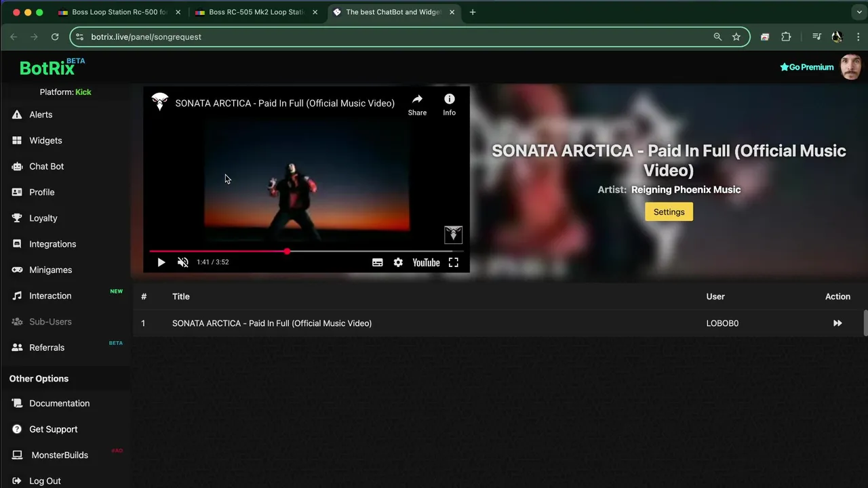Screen dimensions: 868x488
Task: Open the Alerts sidebar item
Action: pos(41,115)
